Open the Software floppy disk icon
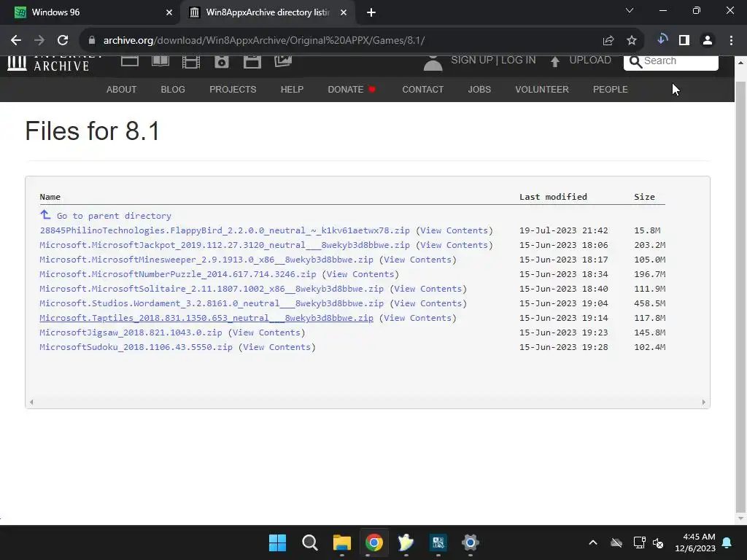 click(x=252, y=62)
